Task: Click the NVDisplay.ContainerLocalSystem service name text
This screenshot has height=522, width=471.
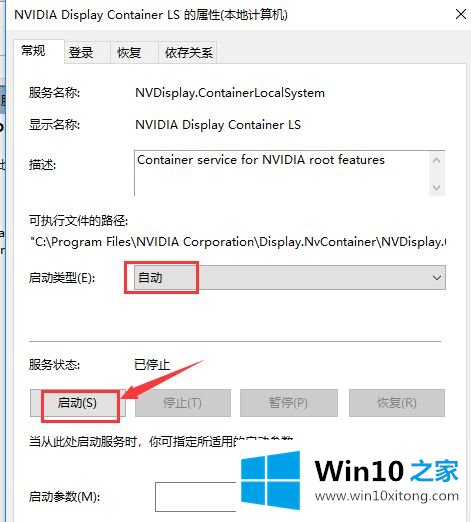Action: click(x=230, y=93)
